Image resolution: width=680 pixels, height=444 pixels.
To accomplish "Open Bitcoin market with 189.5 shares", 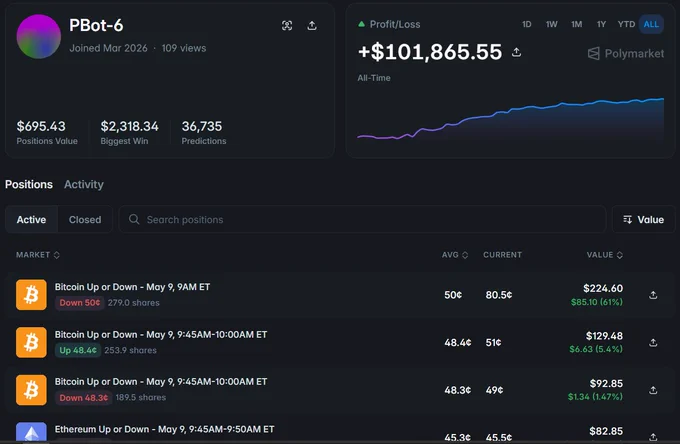I will coord(161,382).
